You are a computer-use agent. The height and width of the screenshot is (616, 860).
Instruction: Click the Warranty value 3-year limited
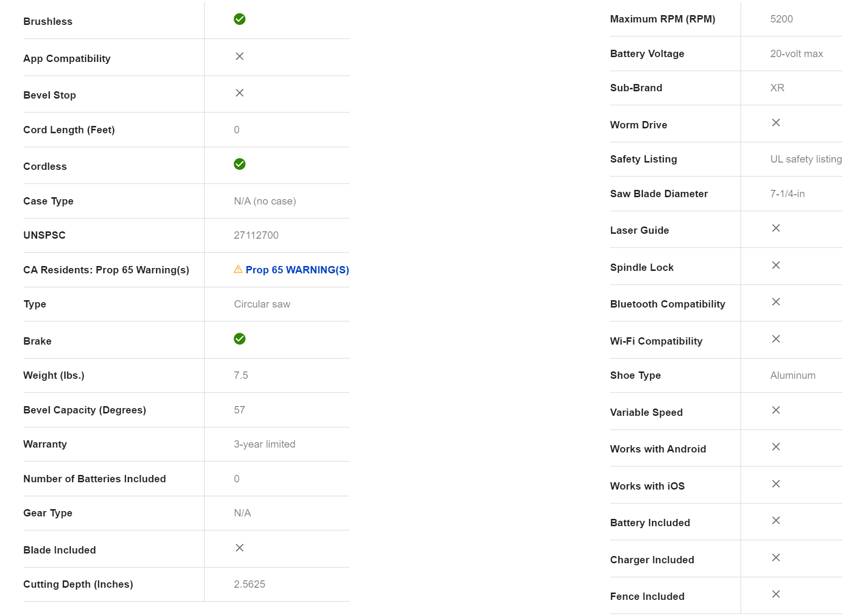(x=264, y=444)
